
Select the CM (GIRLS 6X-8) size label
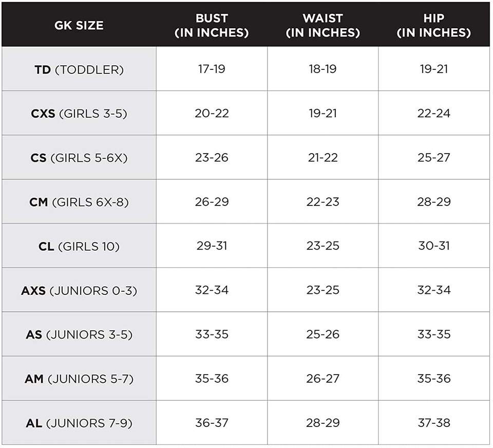(x=79, y=202)
